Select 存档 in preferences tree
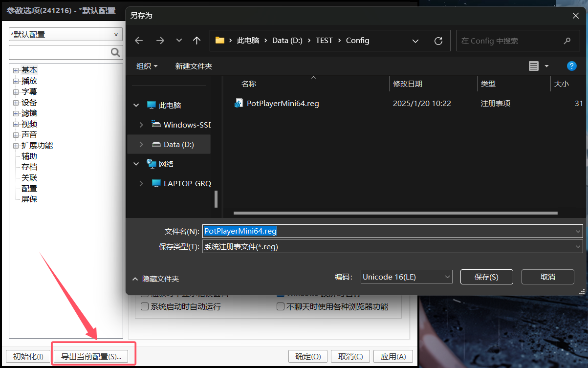 point(29,167)
